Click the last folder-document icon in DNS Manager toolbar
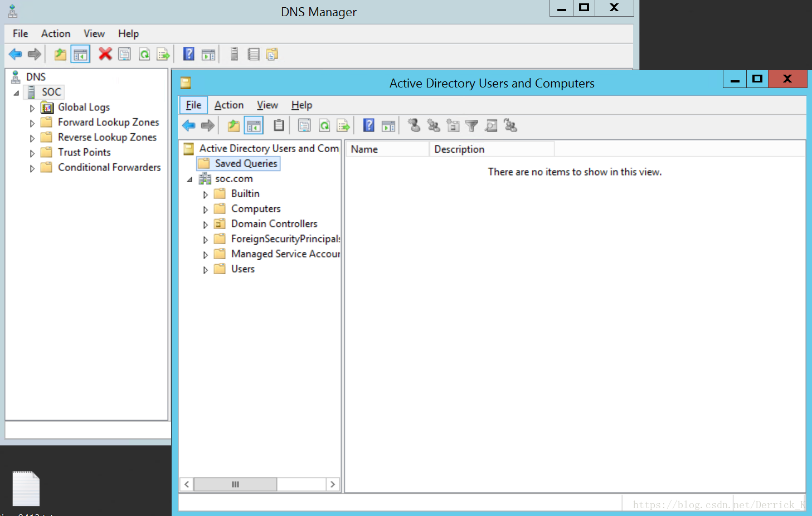The height and width of the screenshot is (516, 812). [272, 54]
